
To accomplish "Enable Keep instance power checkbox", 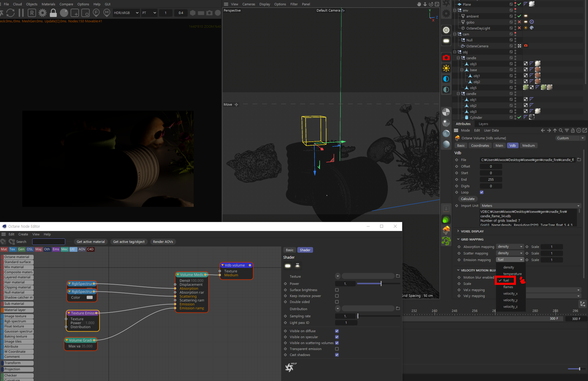I will pyautogui.click(x=337, y=296).
